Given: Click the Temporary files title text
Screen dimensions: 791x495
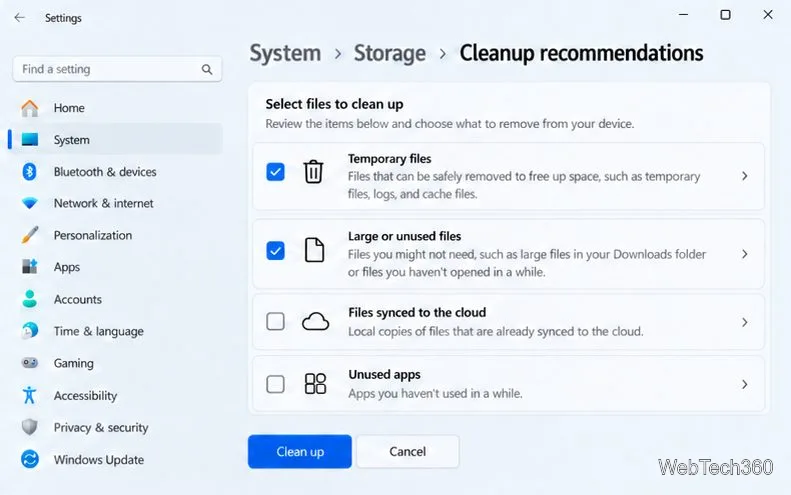Looking at the screenshot, I should (x=389, y=158).
